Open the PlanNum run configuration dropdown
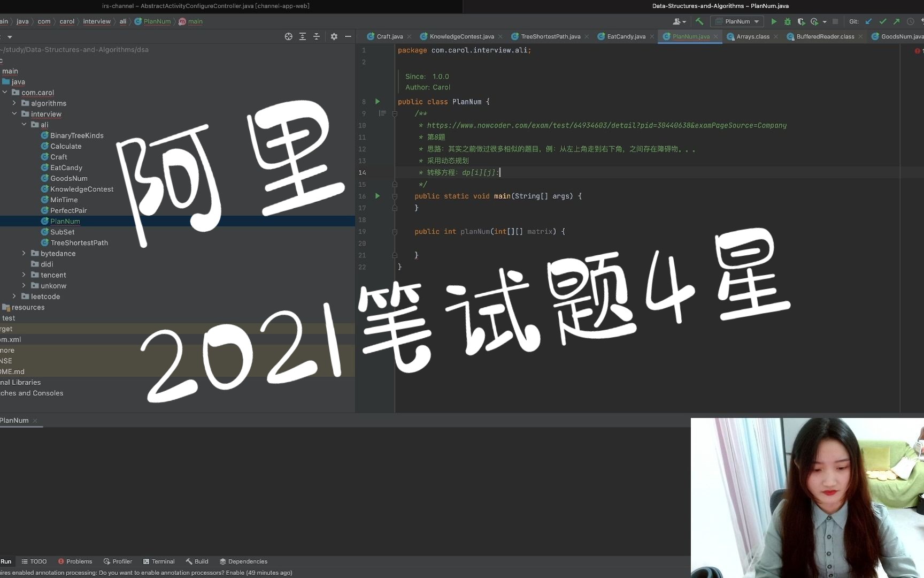The height and width of the screenshot is (578, 924). (738, 21)
